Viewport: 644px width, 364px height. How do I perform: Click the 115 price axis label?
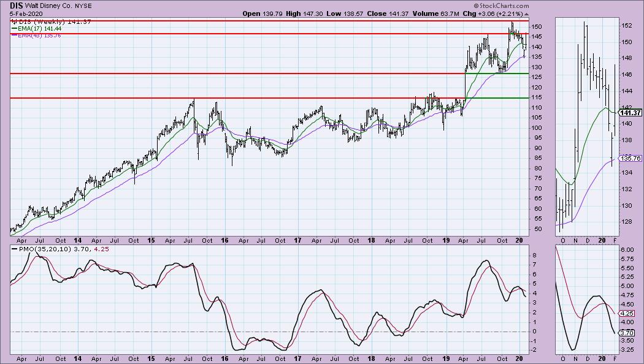tap(536, 97)
